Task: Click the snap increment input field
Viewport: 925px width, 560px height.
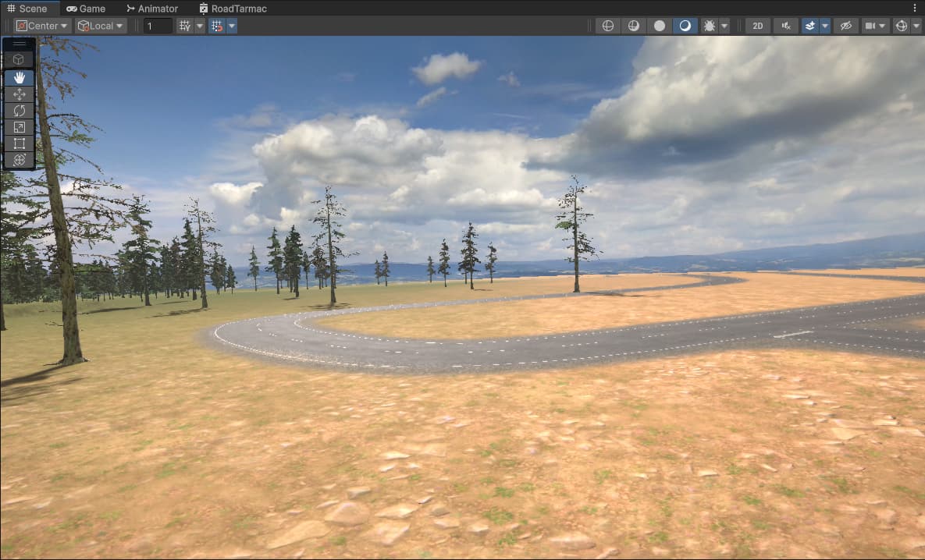Action: point(158,26)
